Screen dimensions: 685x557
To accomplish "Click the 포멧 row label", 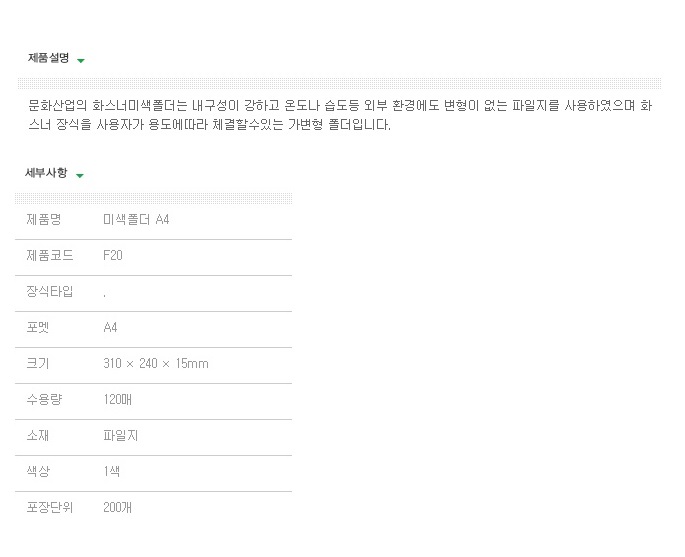I will [x=38, y=327].
